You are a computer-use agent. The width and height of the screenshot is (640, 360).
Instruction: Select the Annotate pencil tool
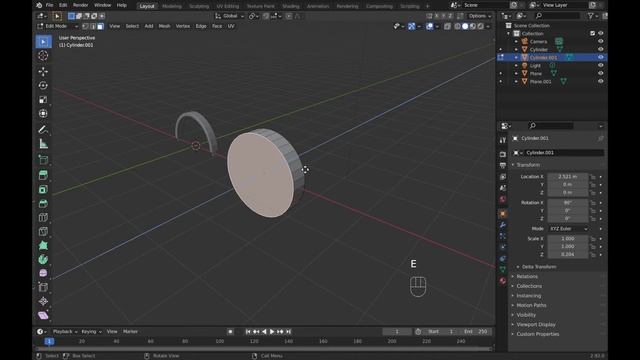pyautogui.click(x=43, y=130)
